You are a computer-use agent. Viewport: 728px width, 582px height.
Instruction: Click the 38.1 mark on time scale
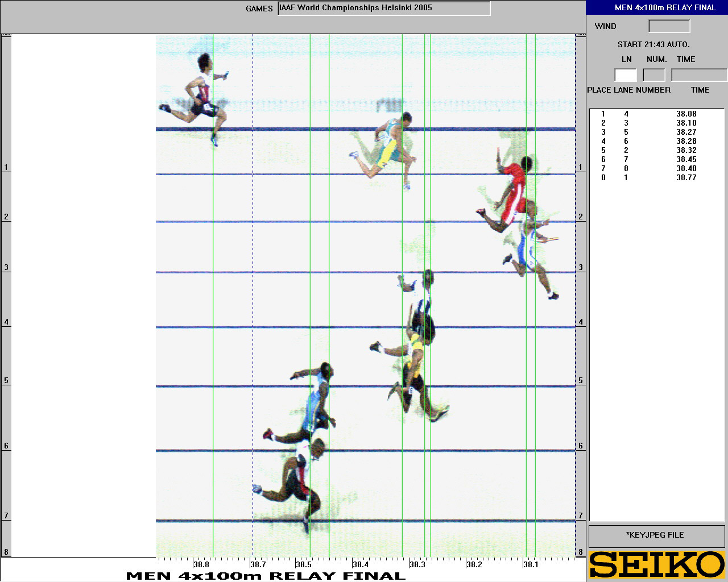531,564
